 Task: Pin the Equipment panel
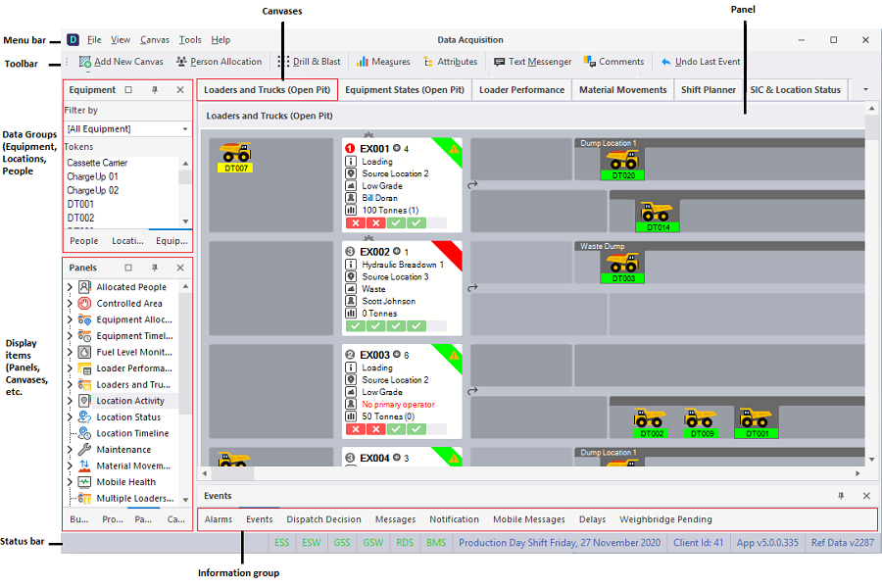click(155, 90)
